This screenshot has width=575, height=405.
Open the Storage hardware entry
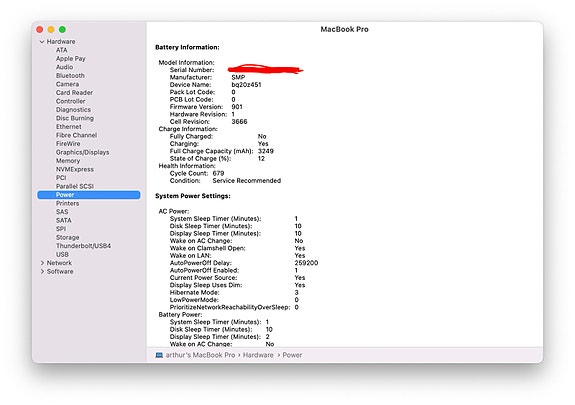click(x=67, y=237)
